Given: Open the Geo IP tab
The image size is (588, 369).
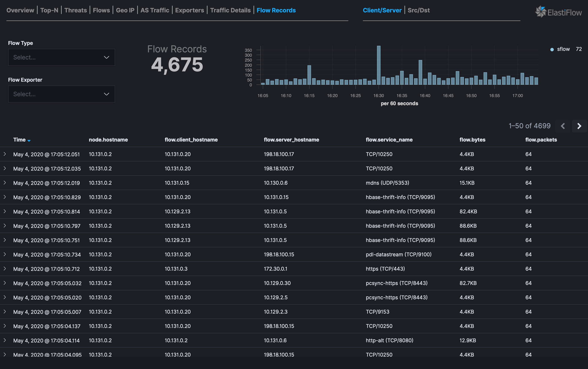Looking at the screenshot, I should [x=125, y=10].
